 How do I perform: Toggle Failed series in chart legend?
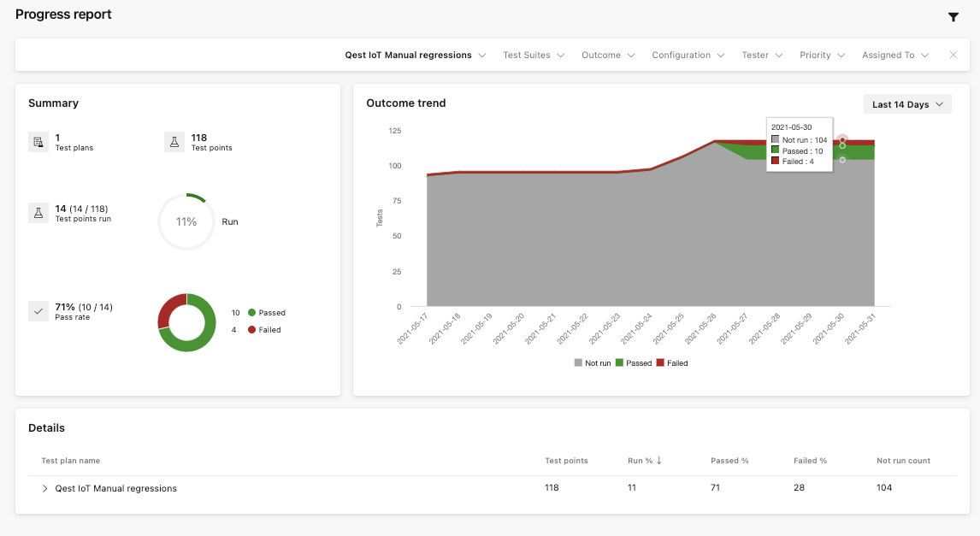(x=672, y=363)
